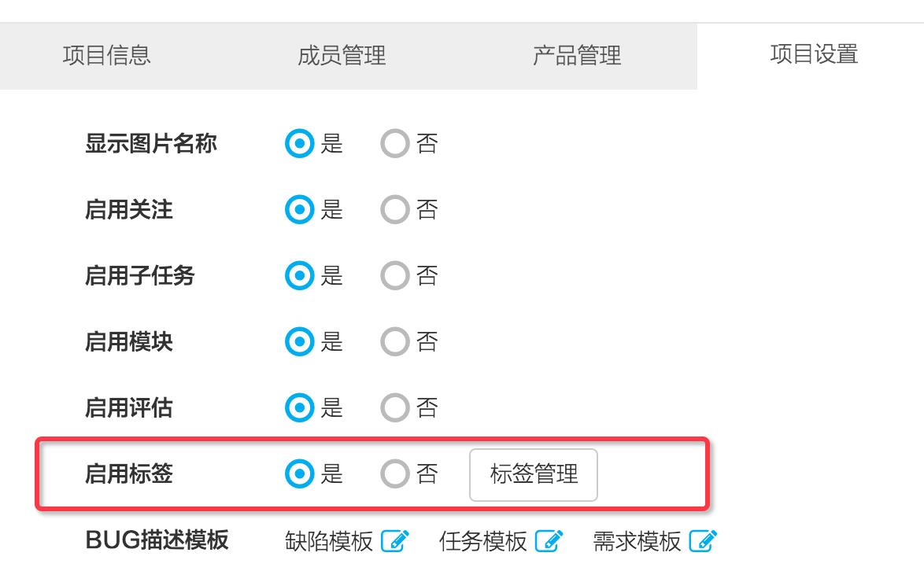Image resolution: width=924 pixels, height=571 pixels.
Task: Edit the 任务模板 task template icon
Action: point(549,540)
